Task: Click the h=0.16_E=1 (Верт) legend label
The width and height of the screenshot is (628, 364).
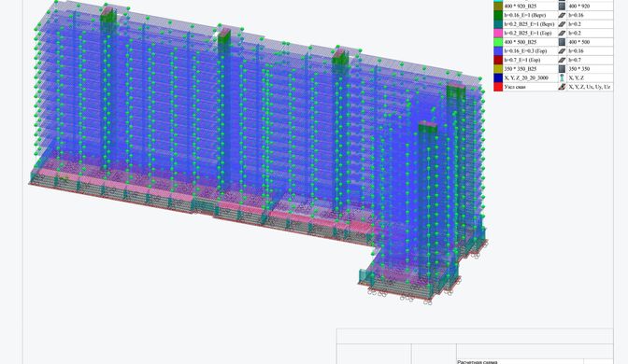Action: click(524, 15)
